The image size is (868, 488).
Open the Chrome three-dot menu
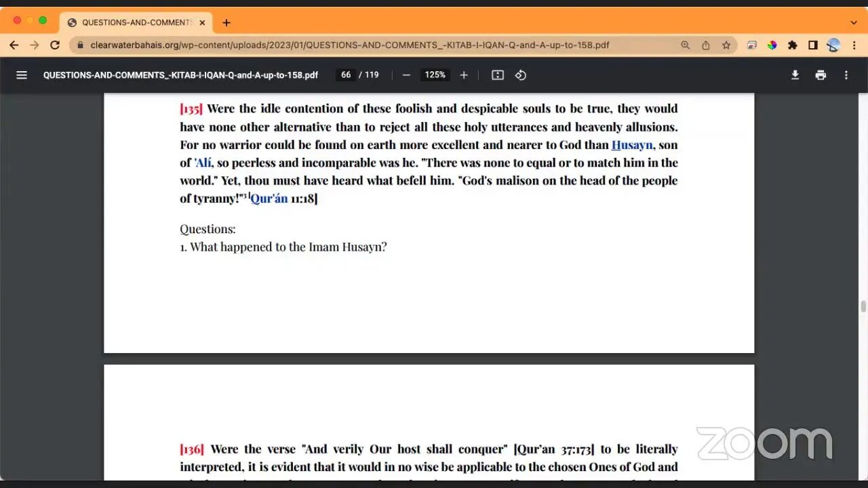coord(854,45)
